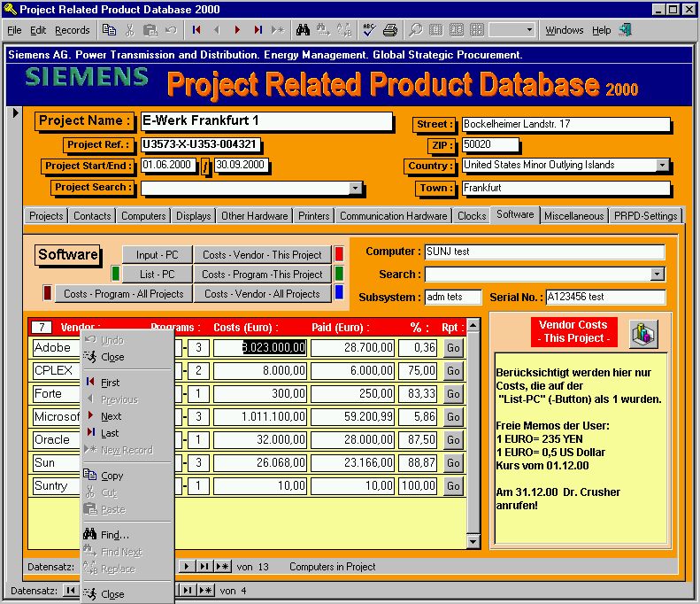Click the Subsystem input field
700x604 pixels.
pos(453,297)
